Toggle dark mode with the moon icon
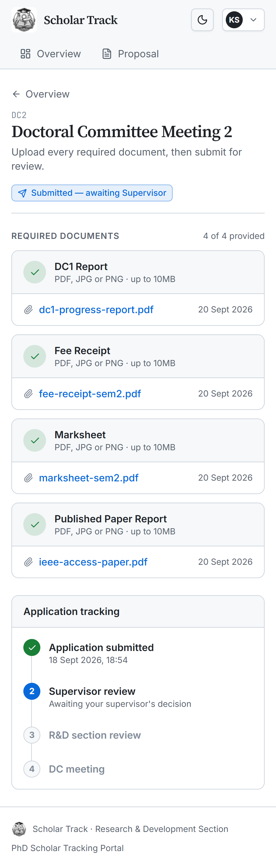276x868 pixels. pyautogui.click(x=202, y=20)
